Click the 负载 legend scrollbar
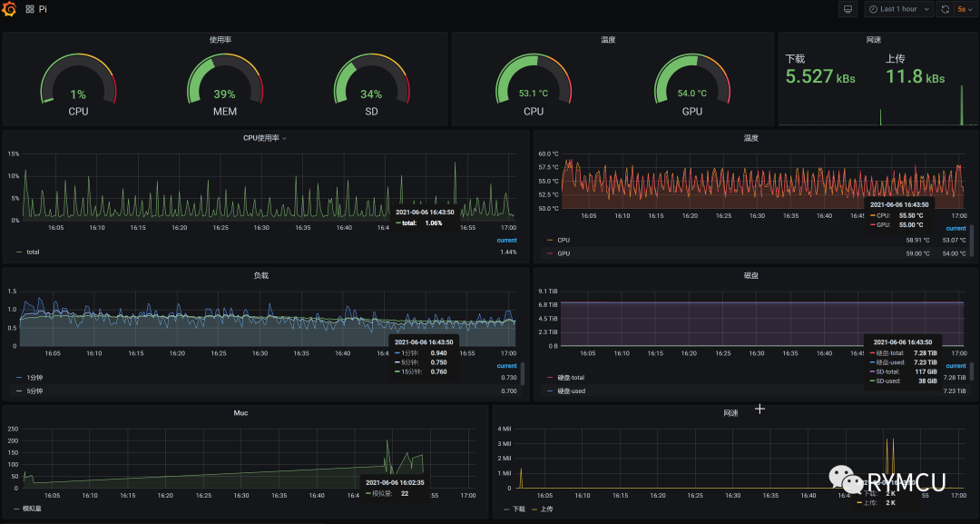The image size is (980, 524). pos(523,374)
